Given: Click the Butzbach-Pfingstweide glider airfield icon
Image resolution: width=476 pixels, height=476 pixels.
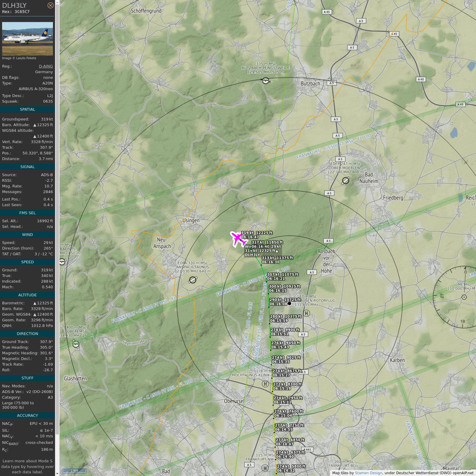Looking at the screenshot, I should tap(265, 80).
